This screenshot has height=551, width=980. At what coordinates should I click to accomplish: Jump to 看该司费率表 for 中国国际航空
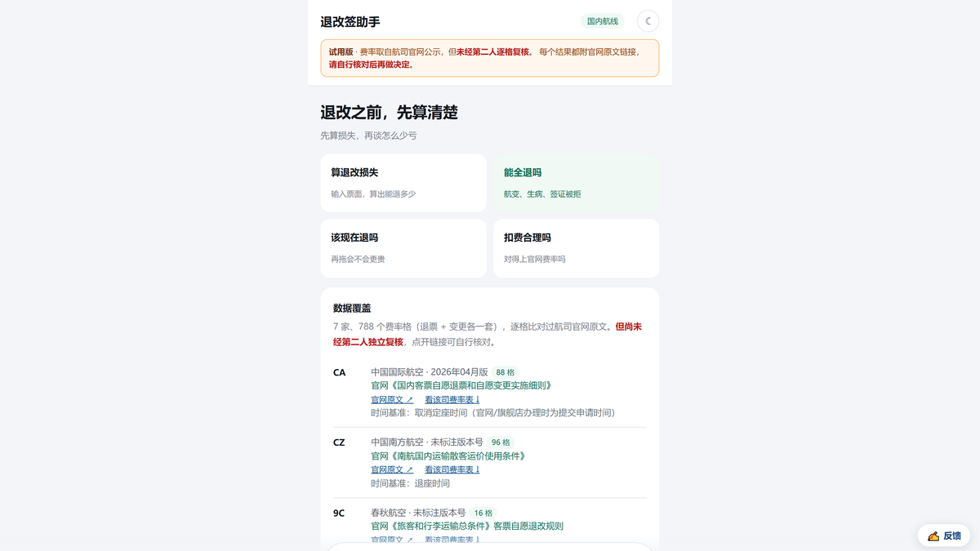[452, 400]
